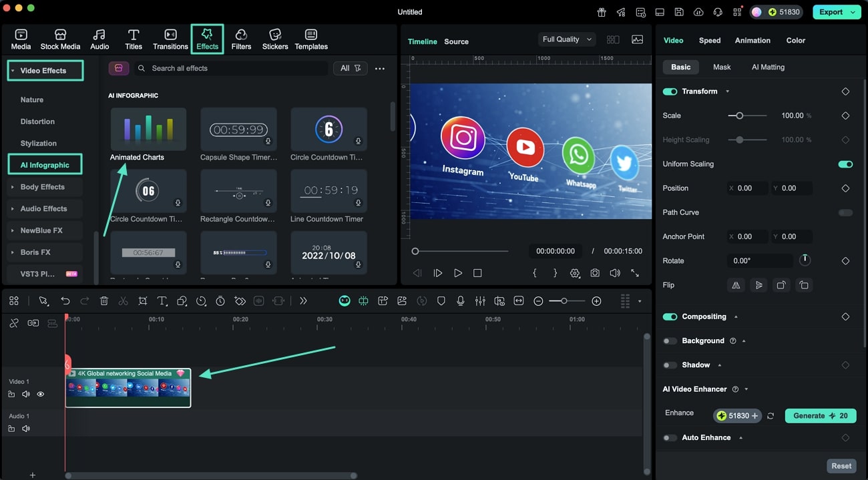Open the Full Quality preview dropdown
Image resolution: width=868 pixels, height=480 pixels.
point(567,39)
